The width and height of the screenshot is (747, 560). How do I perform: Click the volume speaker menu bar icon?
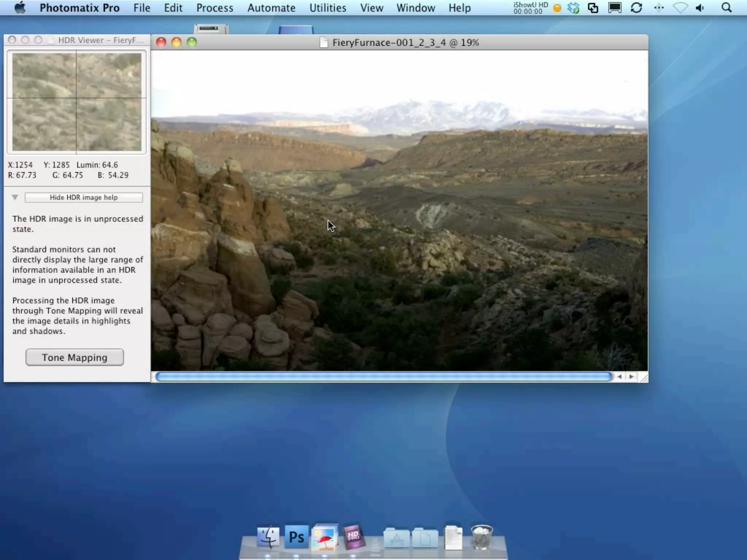click(x=700, y=8)
